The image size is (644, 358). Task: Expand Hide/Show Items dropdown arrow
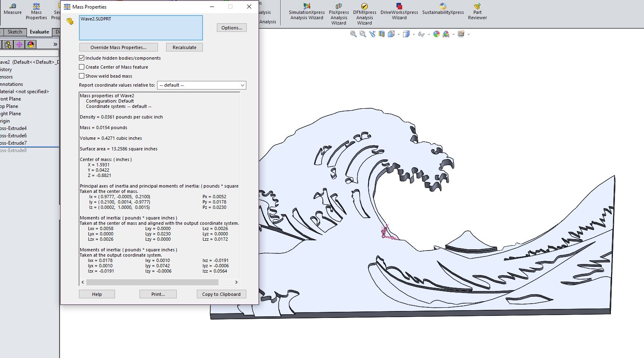point(429,35)
